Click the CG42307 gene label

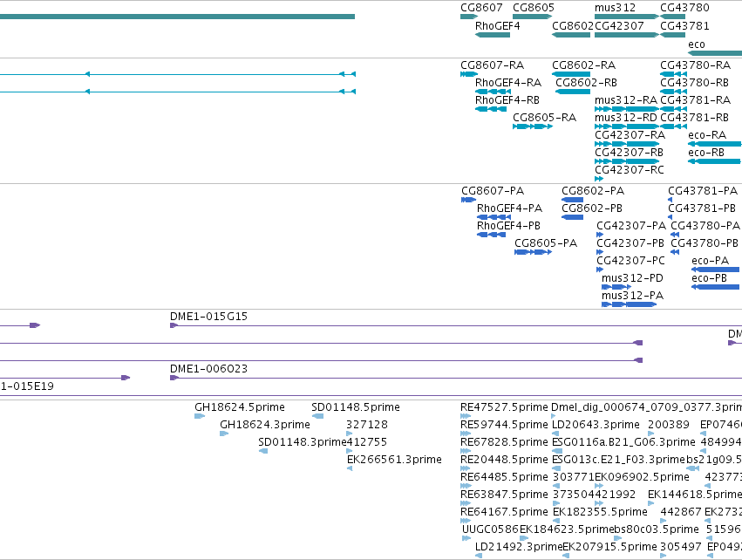tap(619, 26)
